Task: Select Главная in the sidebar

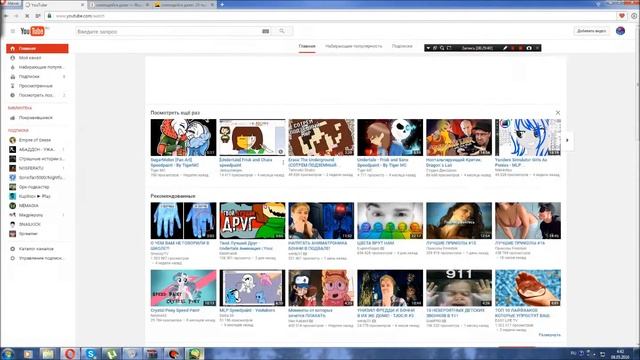Action: coord(37,49)
